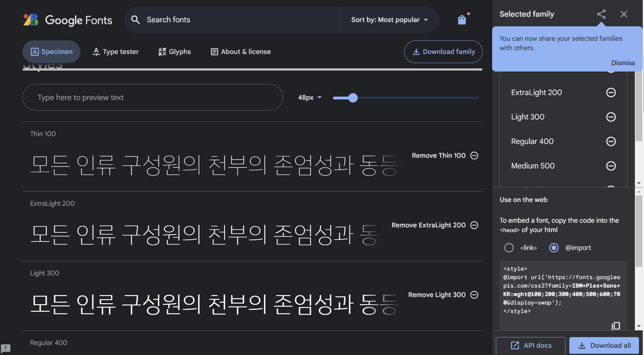Viewport: 644px width, 355px height.
Task: Click the Download all button
Action: pyautogui.click(x=604, y=345)
